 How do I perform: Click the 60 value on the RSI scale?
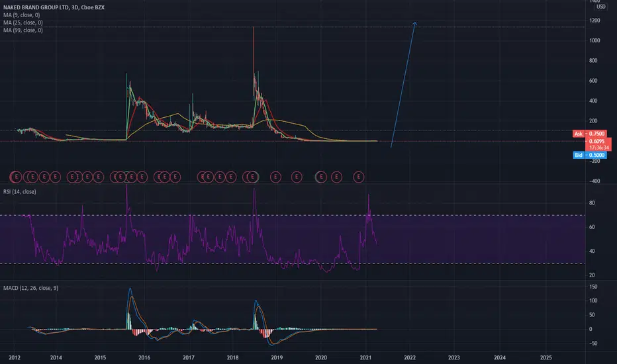tap(592, 227)
